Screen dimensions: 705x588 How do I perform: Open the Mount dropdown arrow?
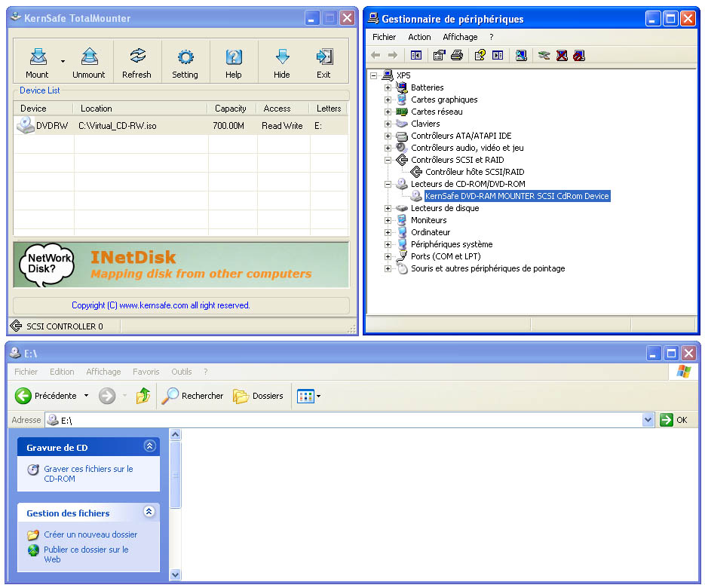pyautogui.click(x=63, y=62)
